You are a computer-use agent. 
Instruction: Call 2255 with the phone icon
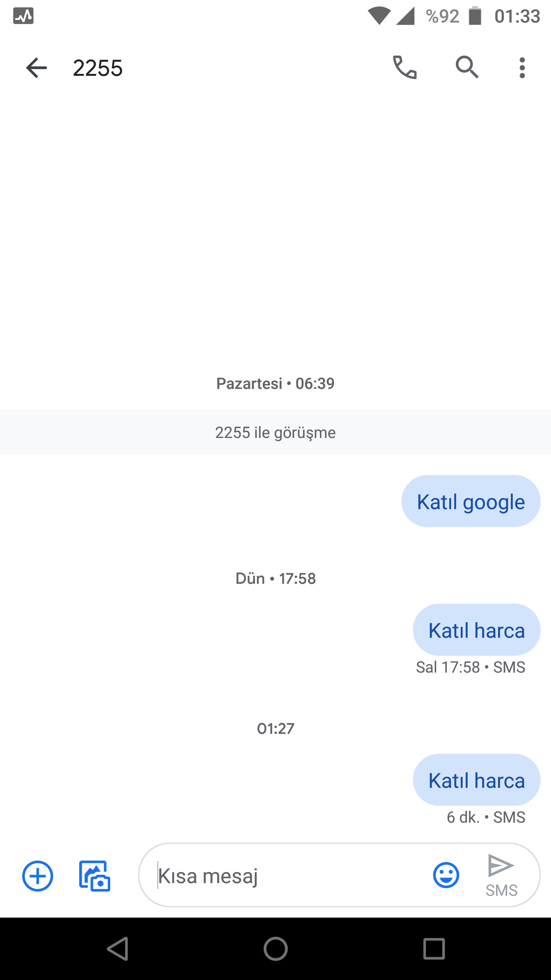pos(405,68)
